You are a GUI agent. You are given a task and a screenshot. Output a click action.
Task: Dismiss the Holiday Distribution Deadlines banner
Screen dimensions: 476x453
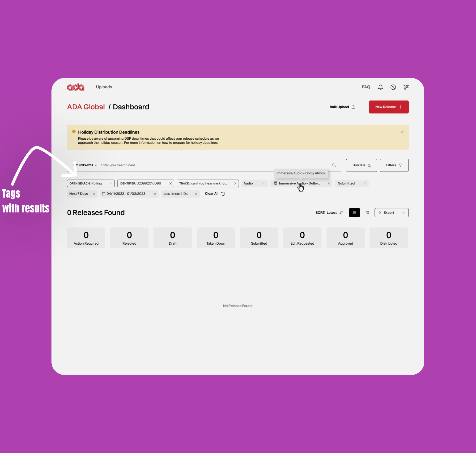point(402,132)
